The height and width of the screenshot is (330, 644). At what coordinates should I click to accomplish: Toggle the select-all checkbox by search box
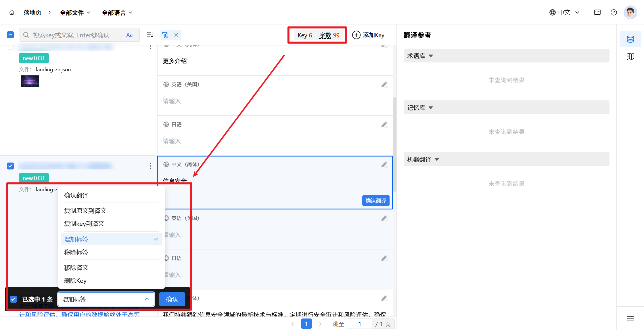pos(10,35)
